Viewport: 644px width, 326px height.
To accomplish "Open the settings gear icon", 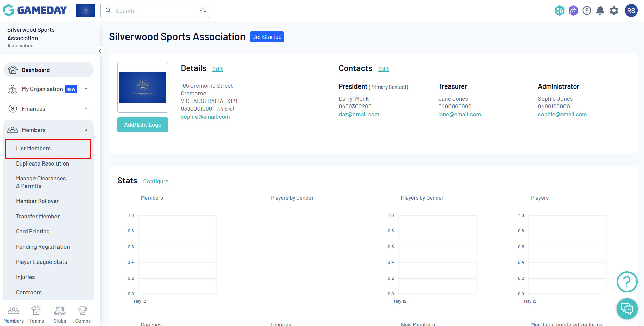I will 614,11.
